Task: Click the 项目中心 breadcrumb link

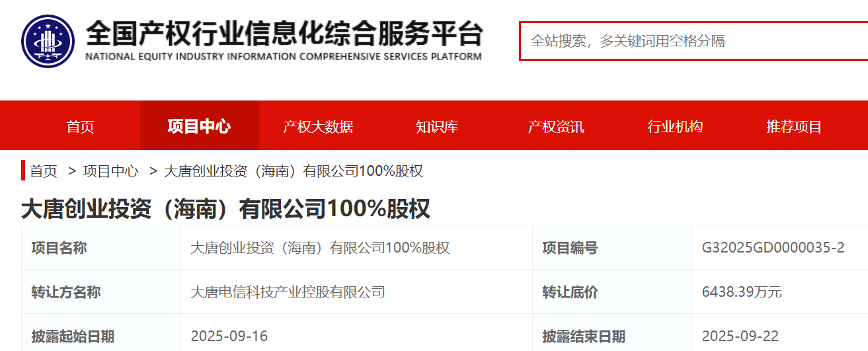Action: pyautogui.click(x=110, y=171)
